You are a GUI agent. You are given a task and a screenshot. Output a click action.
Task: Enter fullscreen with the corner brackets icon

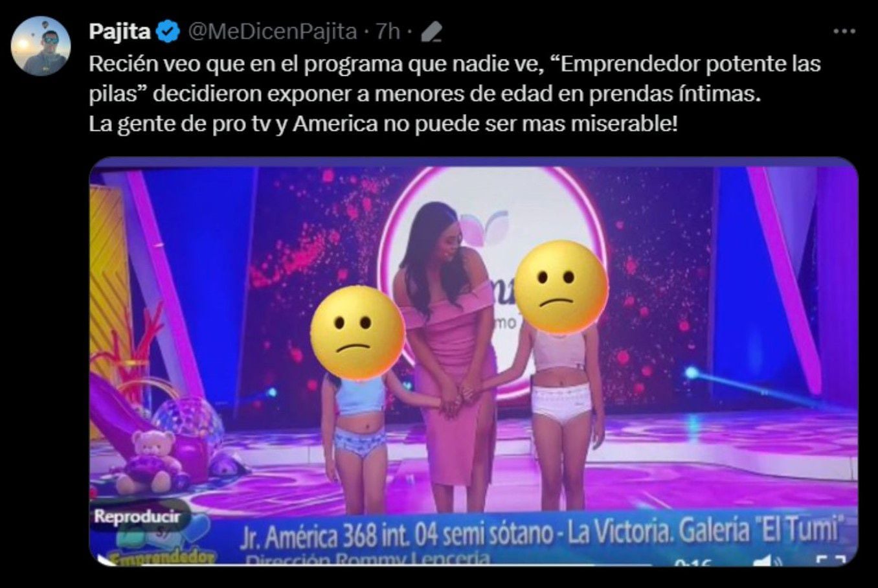(829, 561)
